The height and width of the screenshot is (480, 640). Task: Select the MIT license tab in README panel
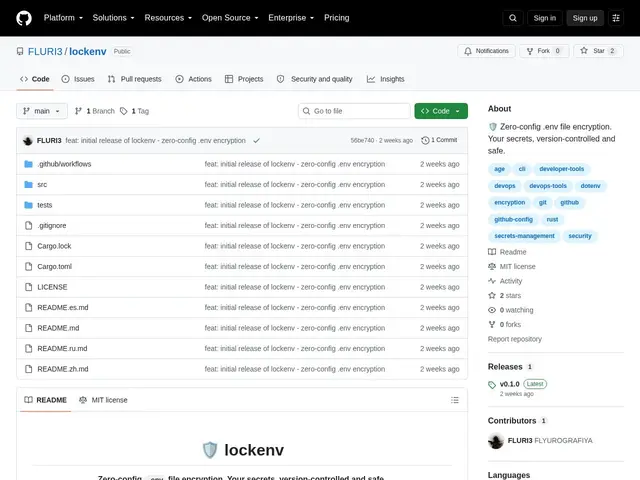[x=103, y=400]
